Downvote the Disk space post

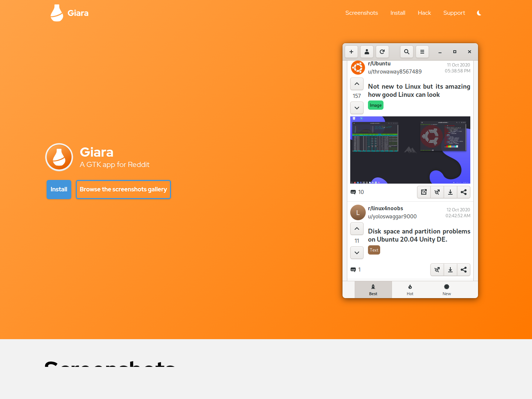click(x=357, y=253)
